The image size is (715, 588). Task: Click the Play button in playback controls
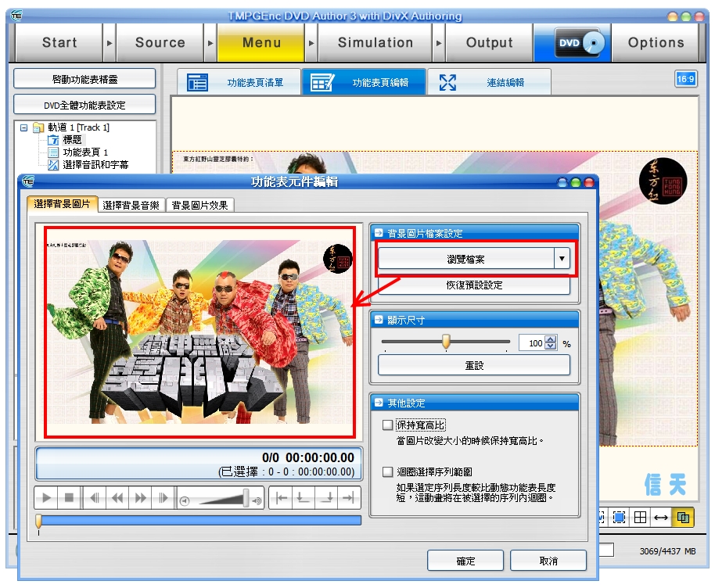point(46,497)
